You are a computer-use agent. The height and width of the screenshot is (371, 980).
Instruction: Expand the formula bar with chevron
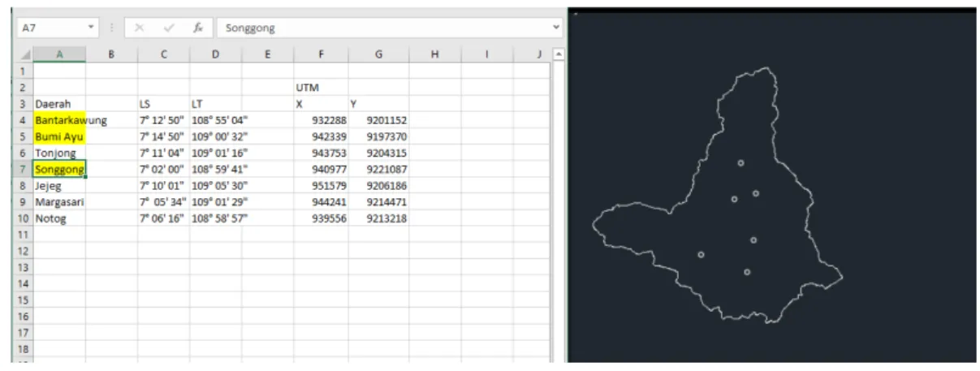(x=555, y=28)
